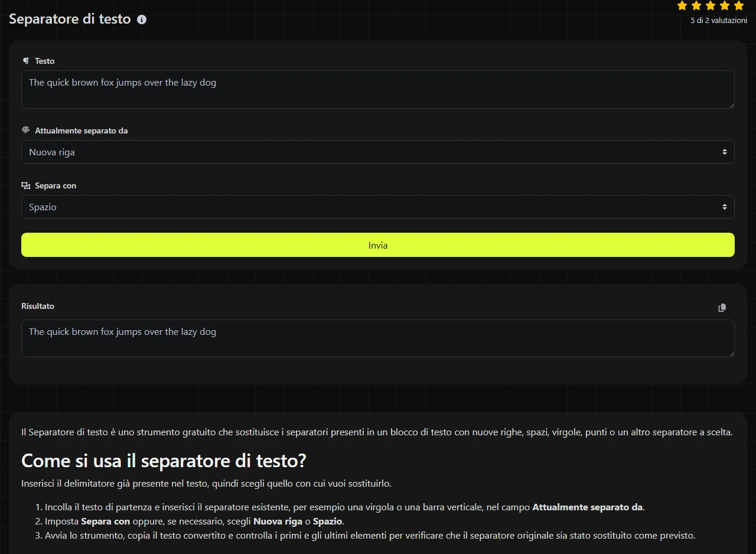Click the "Separa con" field label
Screen dimensions: 756x554
(x=56, y=185)
